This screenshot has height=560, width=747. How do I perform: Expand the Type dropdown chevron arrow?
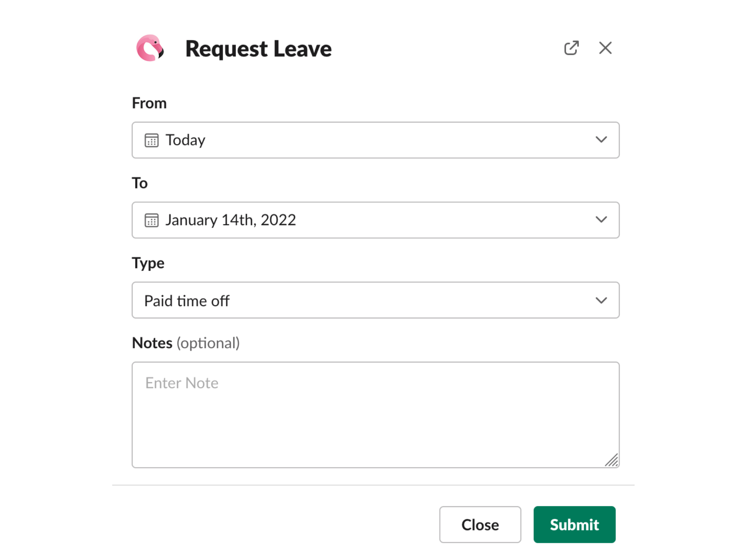[x=601, y=300]
